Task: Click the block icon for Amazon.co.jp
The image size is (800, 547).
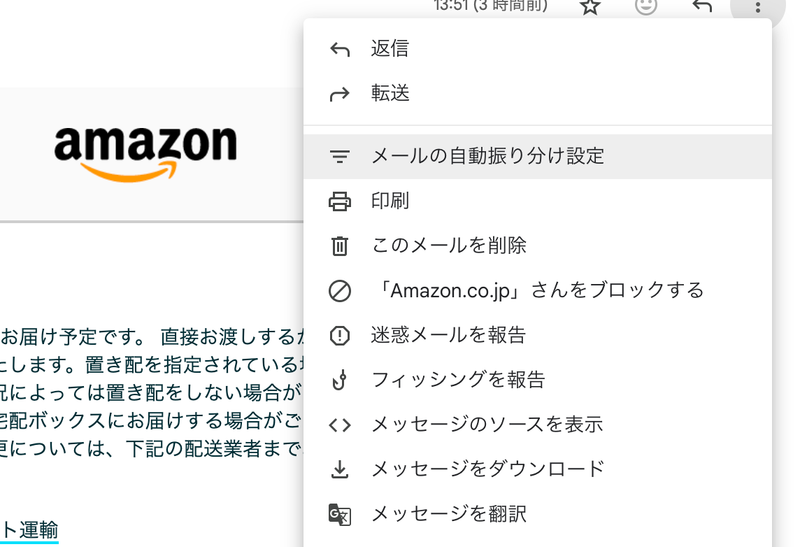Action: (340, 291)
